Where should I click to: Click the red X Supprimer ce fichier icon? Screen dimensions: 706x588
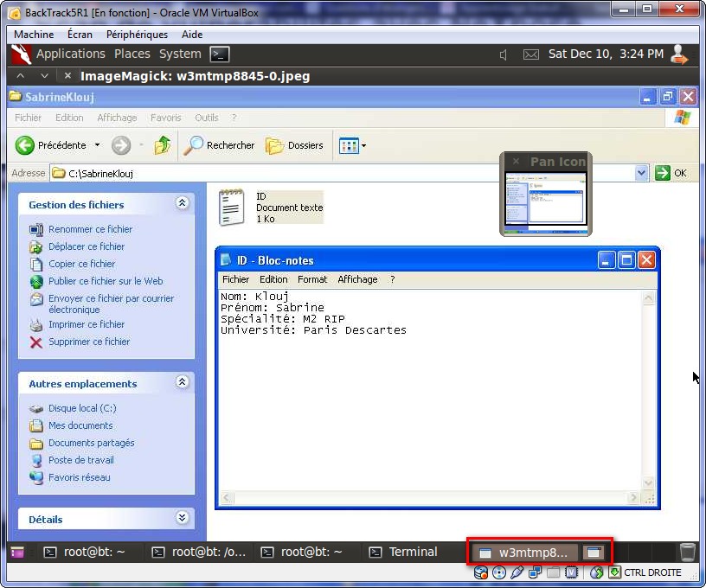[36, 342]
